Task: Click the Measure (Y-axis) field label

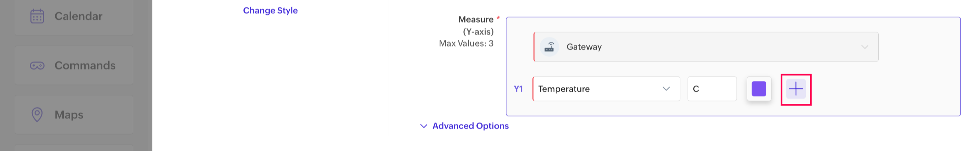Action: (x=476, y=25)
